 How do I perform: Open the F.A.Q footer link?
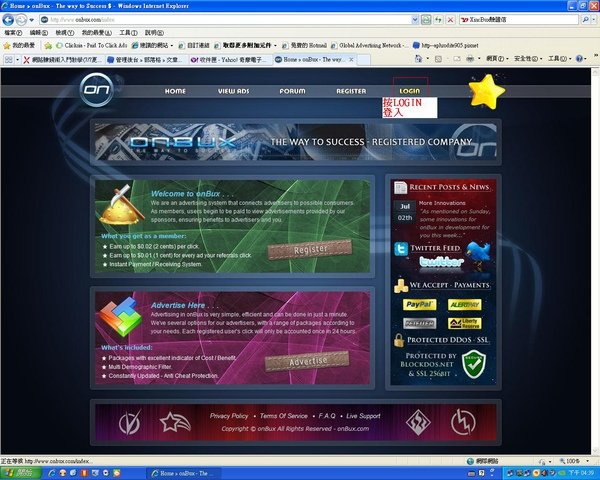[x=327, y=416]
